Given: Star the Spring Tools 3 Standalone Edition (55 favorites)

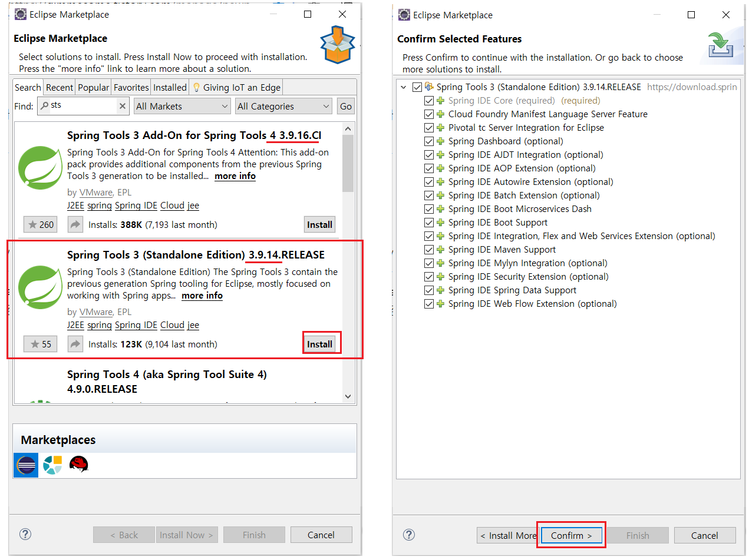Looking at the screenshot, I should [41, 344].
